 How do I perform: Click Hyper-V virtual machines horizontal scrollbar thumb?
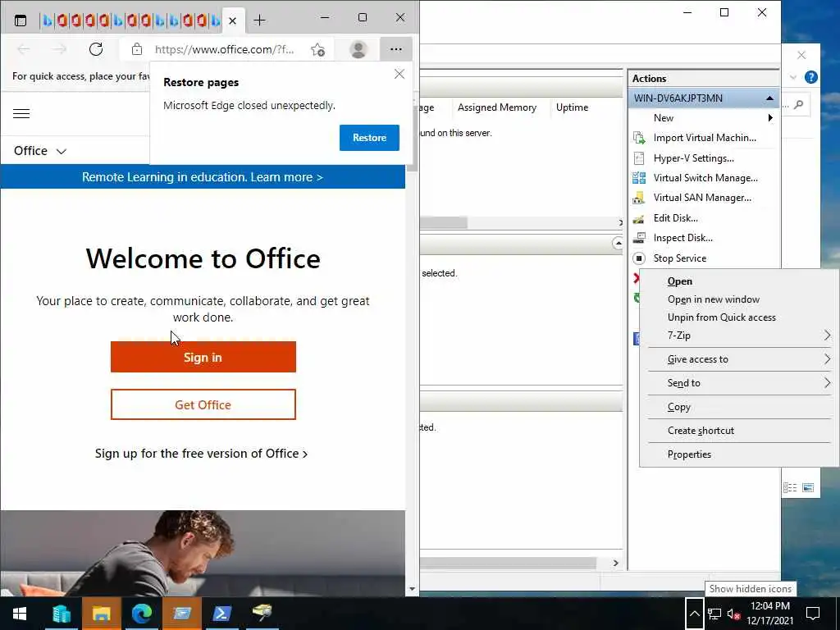click(x=444, y=222)
